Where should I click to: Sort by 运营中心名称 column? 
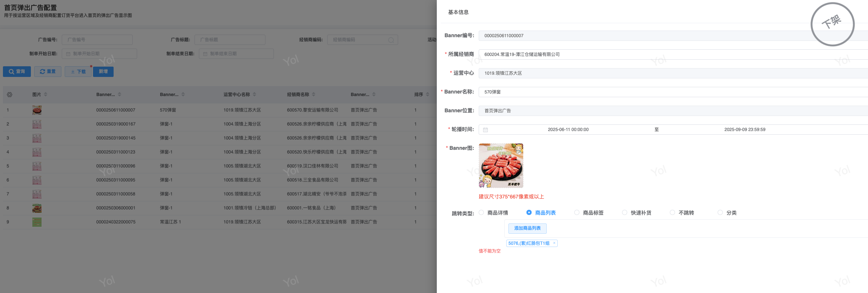point(254,95)
